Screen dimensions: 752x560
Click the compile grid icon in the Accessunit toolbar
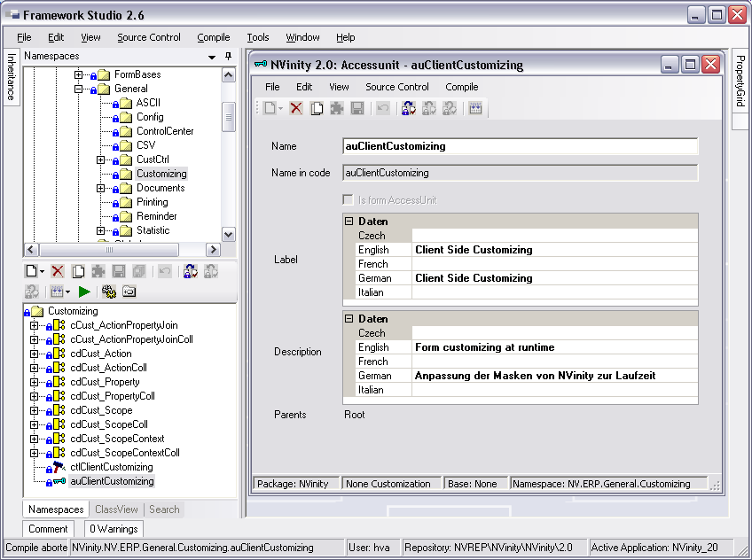(475, 108)
